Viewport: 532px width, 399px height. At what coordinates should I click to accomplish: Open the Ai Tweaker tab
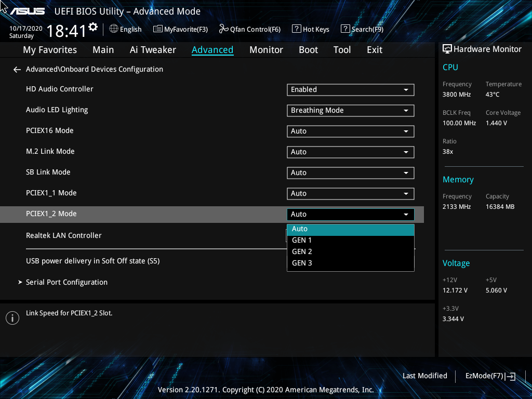coord(153,50)
